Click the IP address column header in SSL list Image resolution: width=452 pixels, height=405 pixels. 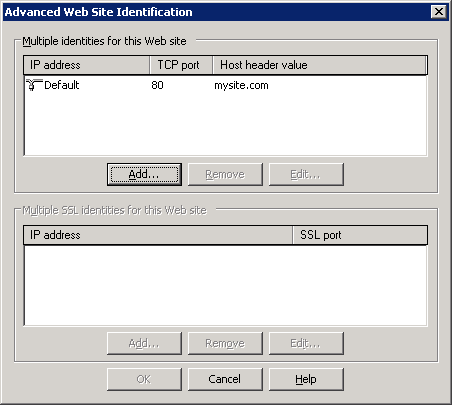158,235
